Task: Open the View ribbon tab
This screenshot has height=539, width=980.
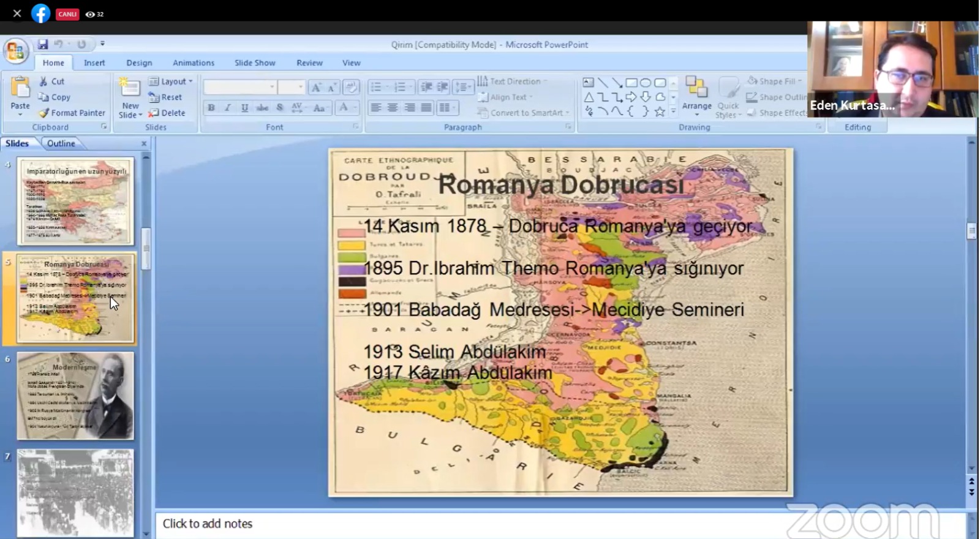Action: [352, 62]
